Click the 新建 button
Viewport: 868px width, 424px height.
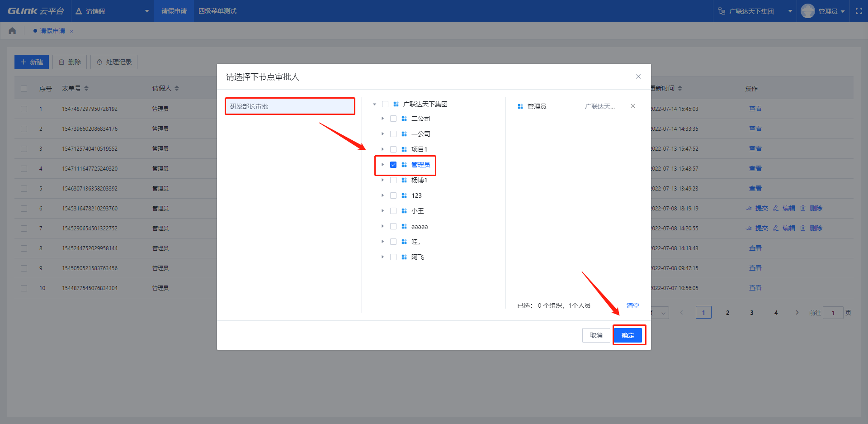(x=32, y=62)
